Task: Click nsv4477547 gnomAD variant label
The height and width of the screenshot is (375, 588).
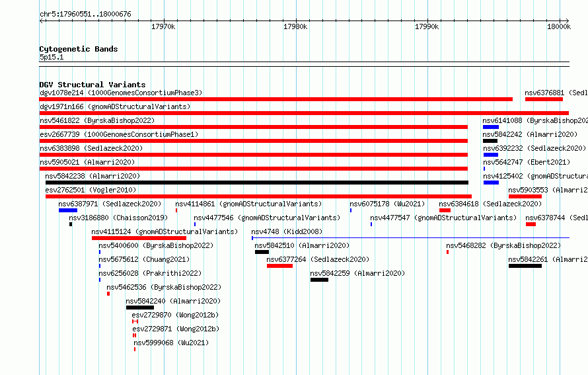Action: tap(443, 218)
